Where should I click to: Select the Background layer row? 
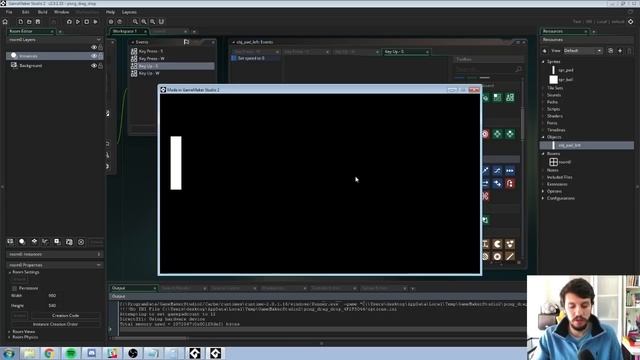coord(54,66)
